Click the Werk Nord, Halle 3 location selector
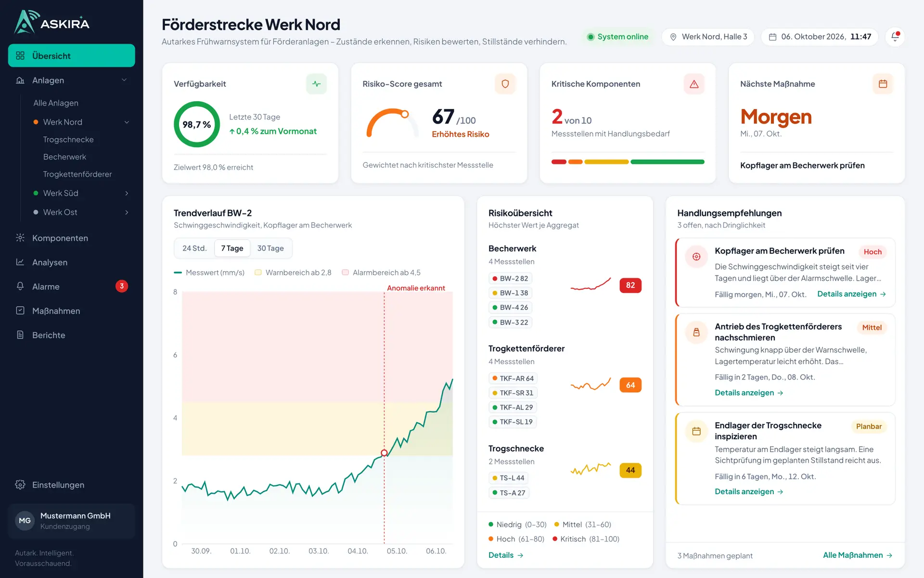Screen dimensions: 924x578 click(x=708, y=37)
